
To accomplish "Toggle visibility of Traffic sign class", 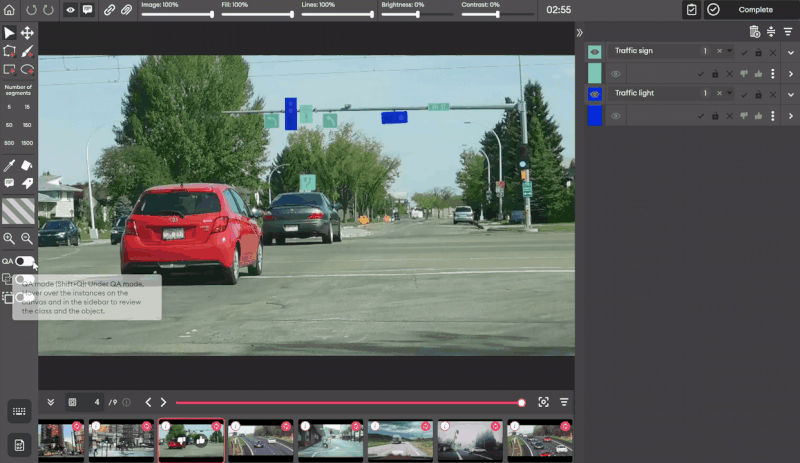I will pos(594,52).
